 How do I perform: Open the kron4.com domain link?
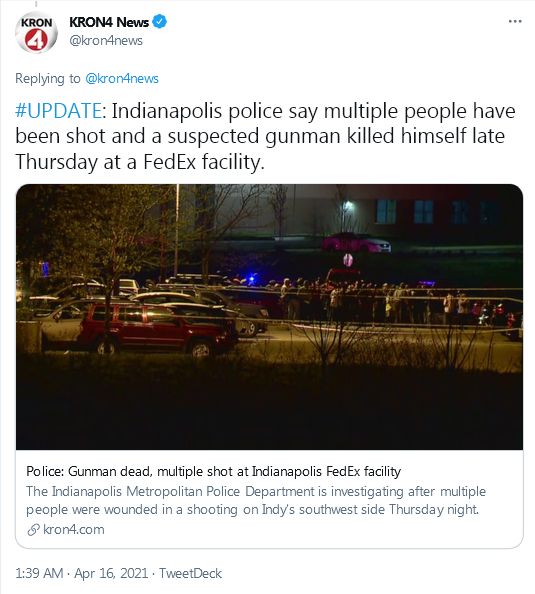click(x=74, y=529)
